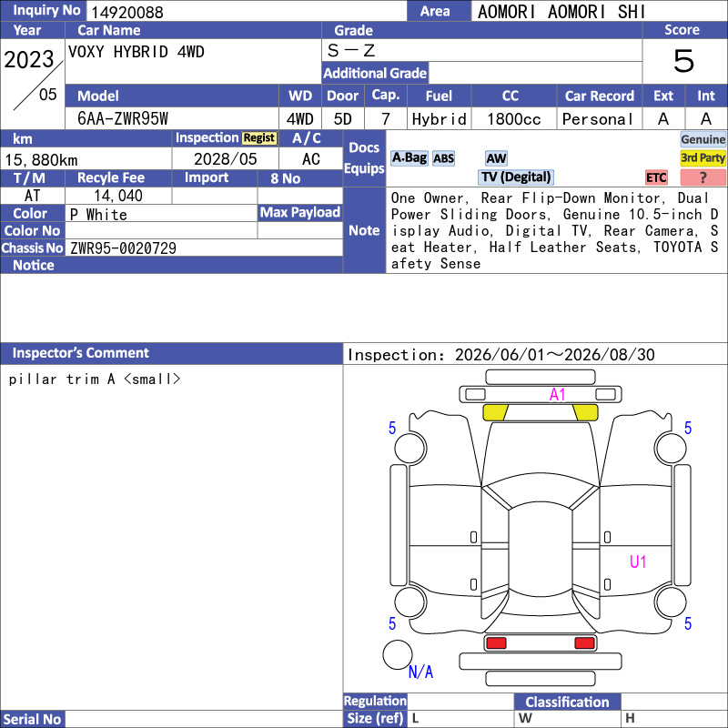
Task: Click the Additional Grade label
Action: click(375, 73)
